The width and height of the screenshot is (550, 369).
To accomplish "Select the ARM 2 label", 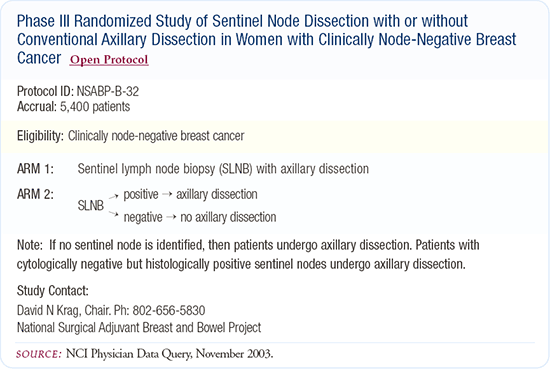I will (35, 194).
